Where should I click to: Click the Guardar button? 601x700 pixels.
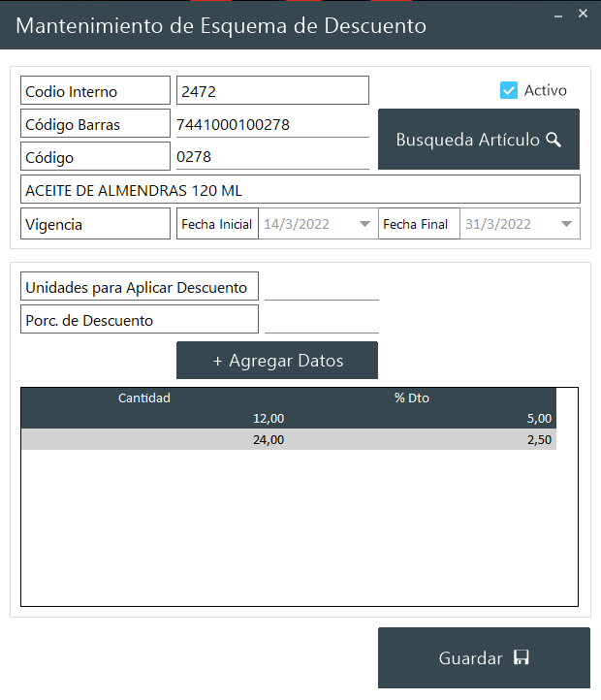[x=483, y=657]
